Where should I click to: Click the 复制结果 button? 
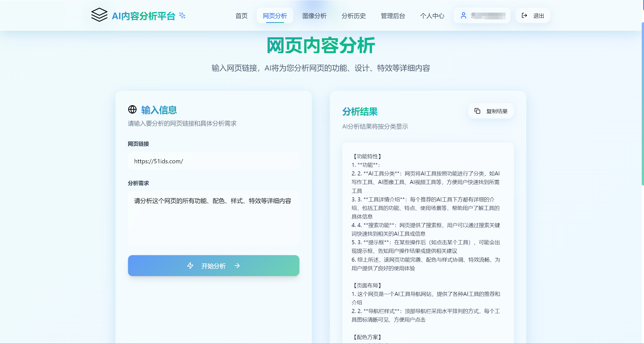point(491,111)
